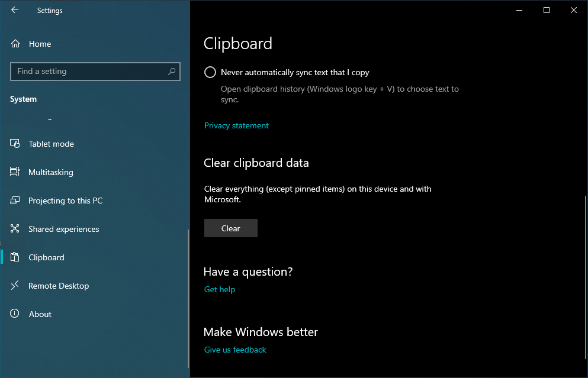This screenshot has height=378, width=588.
Task: Open Tablet mode settings
Action: click(x=51, y=144)
